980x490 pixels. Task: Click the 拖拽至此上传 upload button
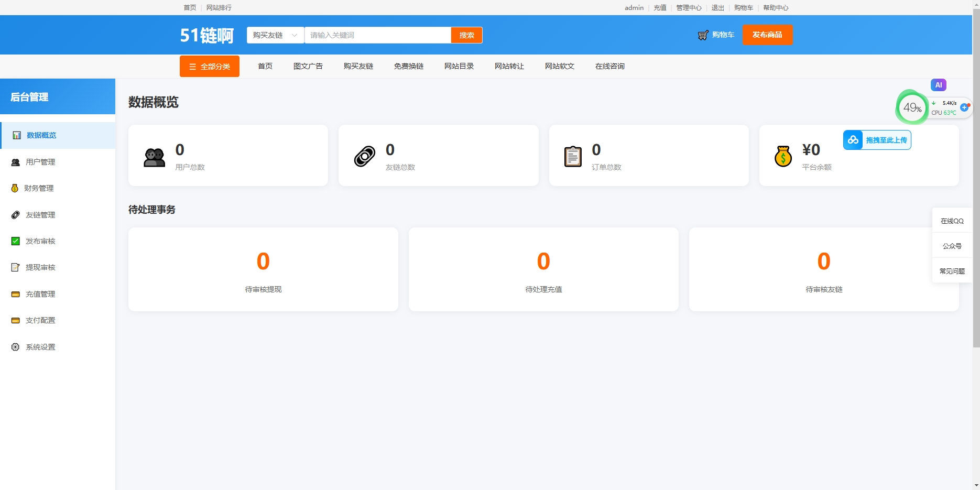877,140
